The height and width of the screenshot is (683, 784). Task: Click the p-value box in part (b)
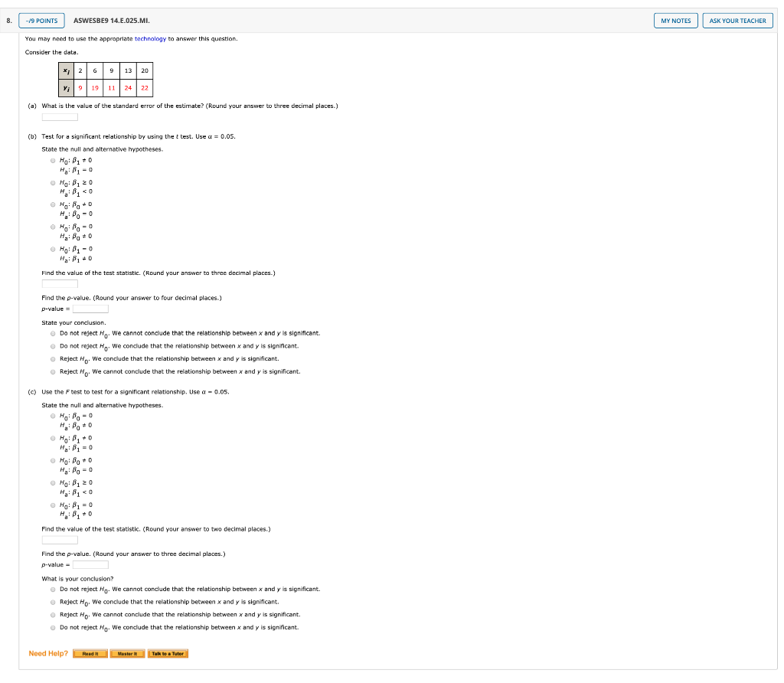coord(90,309)
